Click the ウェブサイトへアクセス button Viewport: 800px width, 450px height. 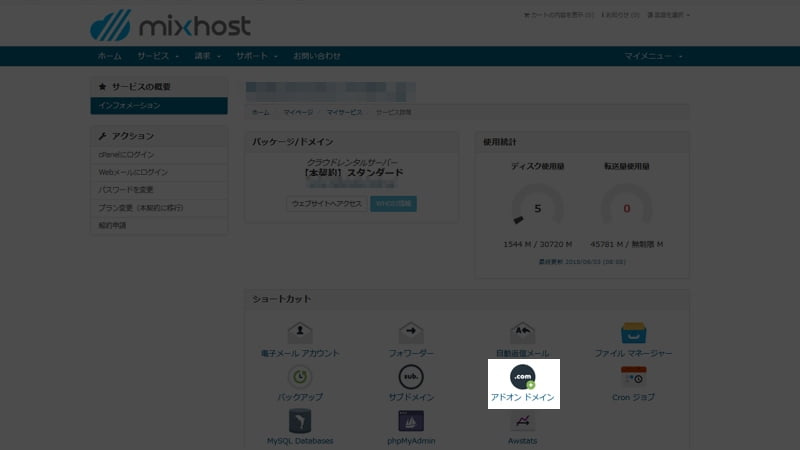(324, 203)
